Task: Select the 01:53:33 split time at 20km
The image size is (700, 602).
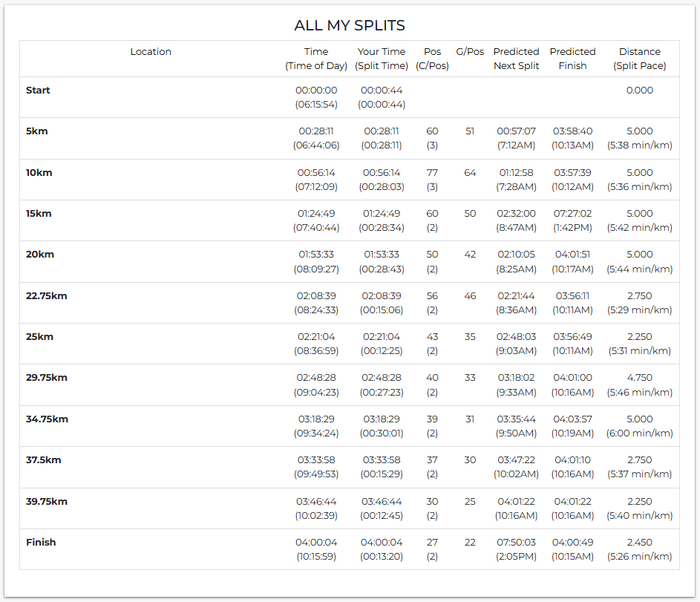Action: coord(382,255)
